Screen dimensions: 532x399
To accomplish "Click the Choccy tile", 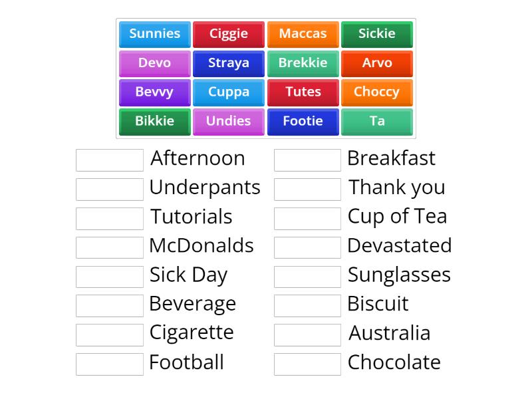I will [x=377, y=92].
